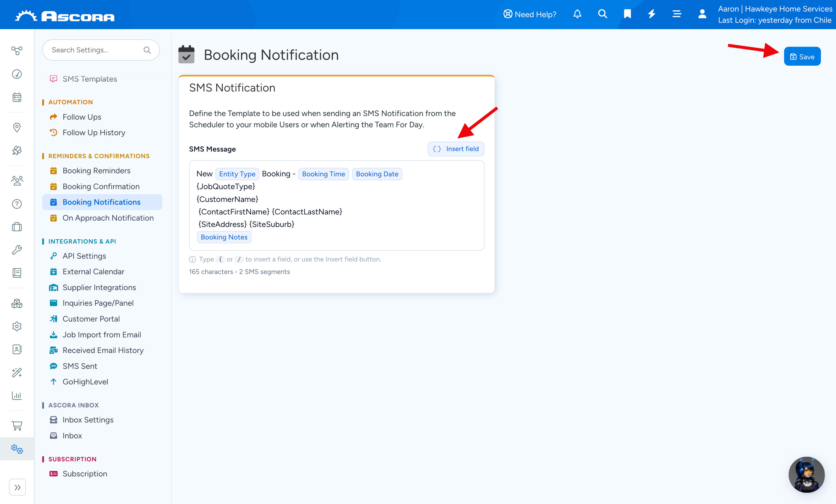The image size is (836, 504).
Task: Click the user profile icon
Action: pos(702,14)
